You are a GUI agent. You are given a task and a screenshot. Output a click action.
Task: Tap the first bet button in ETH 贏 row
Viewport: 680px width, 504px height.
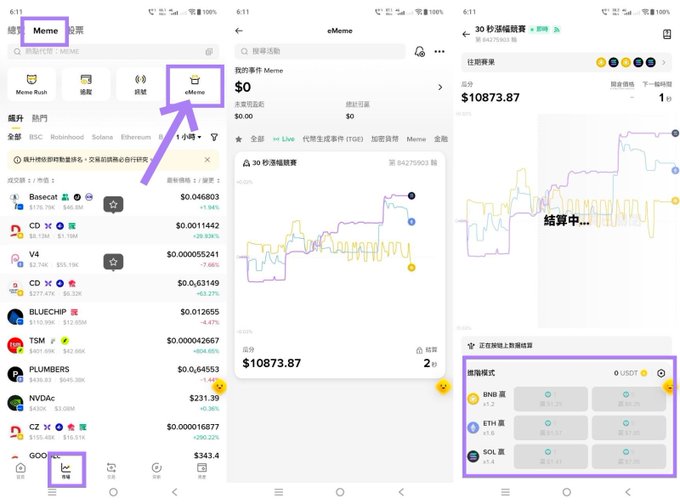pos(551,427)
